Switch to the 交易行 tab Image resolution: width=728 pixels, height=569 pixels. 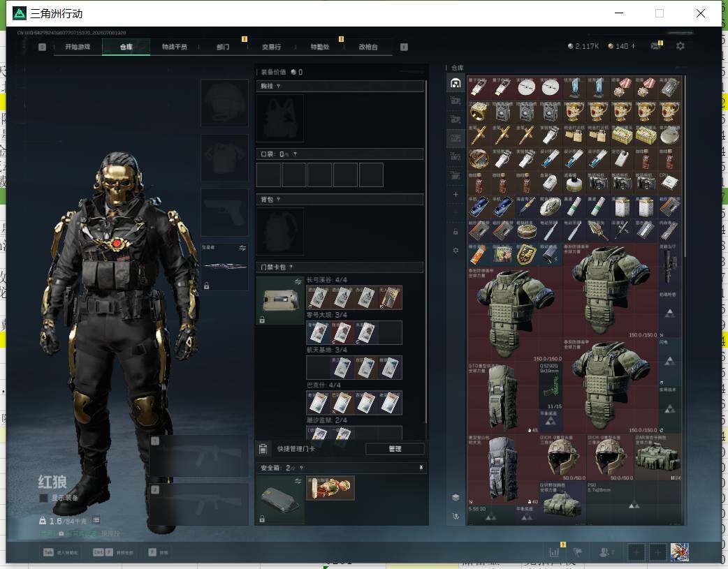coord(271,47)
